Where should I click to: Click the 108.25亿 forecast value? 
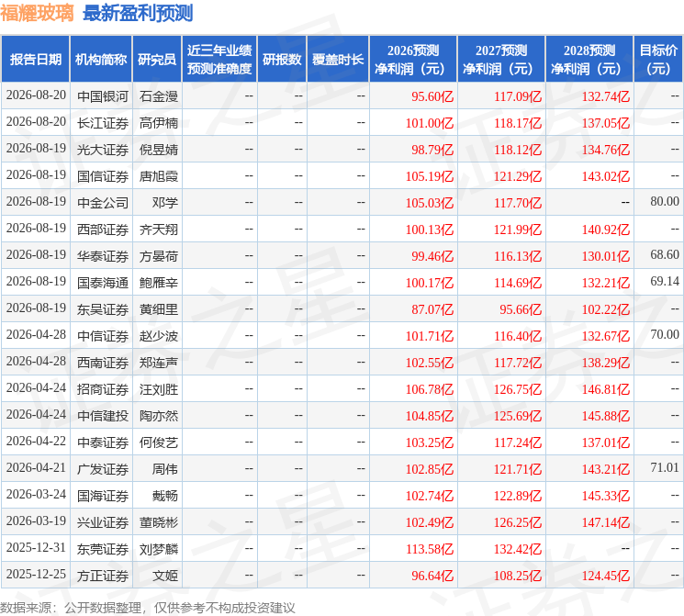coord(518,575)
